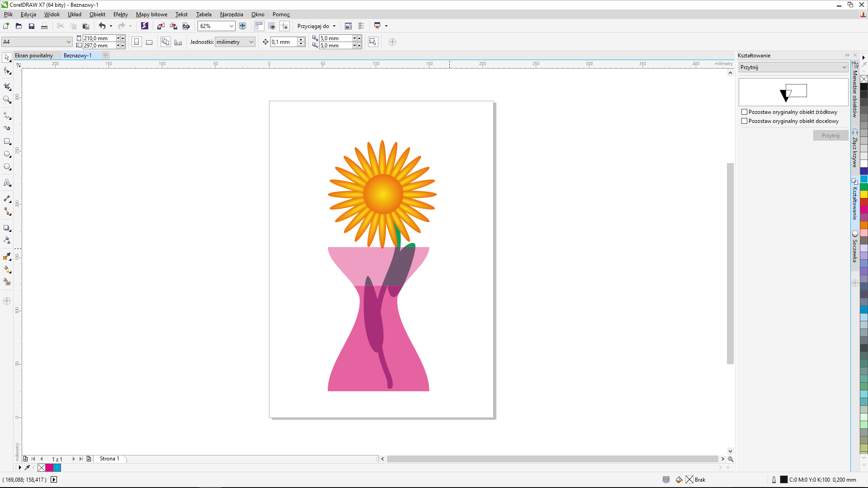Screen dimensions: 868x488
Task: Select the Drop Shadow tool
Action: [x=7, y=228]
